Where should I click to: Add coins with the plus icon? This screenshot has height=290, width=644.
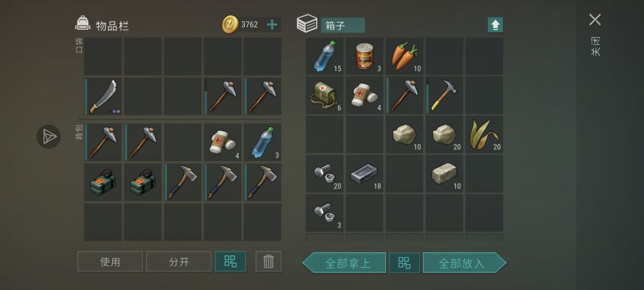tap(272, 24)
